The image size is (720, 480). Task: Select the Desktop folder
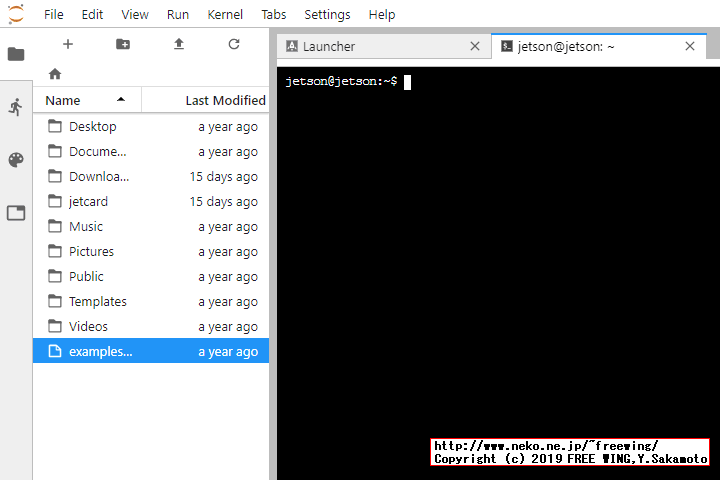(92, 126)
